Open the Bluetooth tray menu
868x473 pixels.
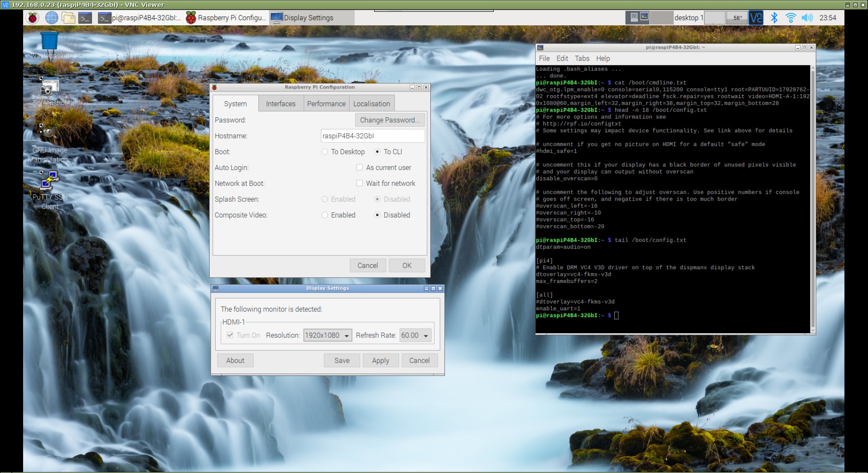[774, 18]
